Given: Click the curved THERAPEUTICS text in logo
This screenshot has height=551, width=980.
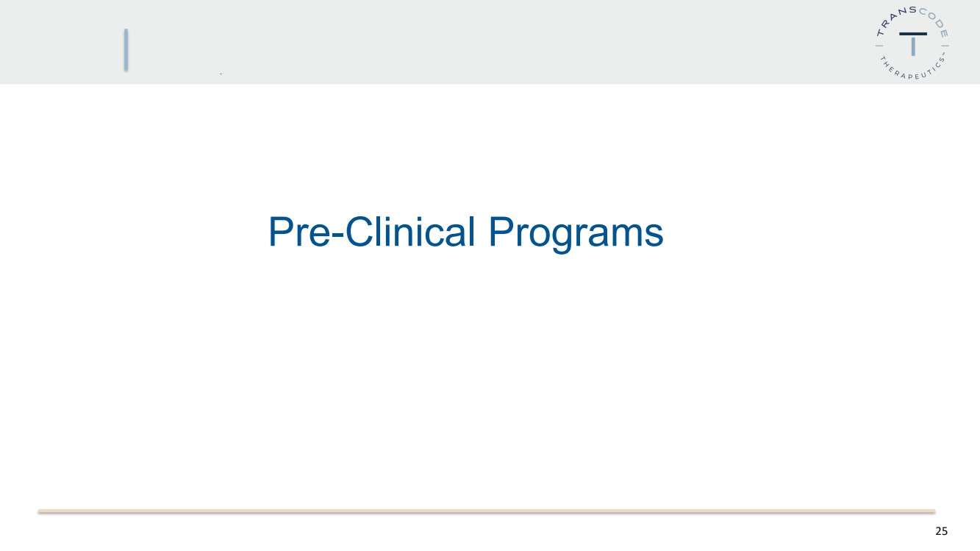Looking at the screenshot, I should [912, 69].
